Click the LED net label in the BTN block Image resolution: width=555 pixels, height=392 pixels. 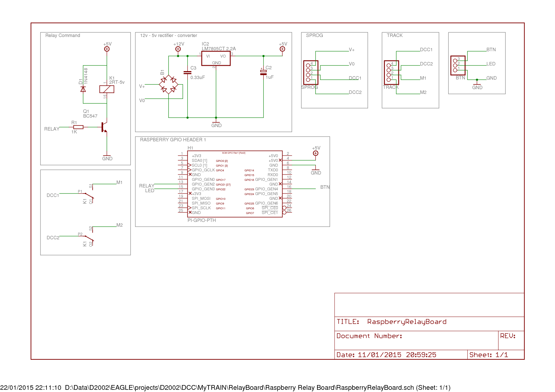point(491,64)
